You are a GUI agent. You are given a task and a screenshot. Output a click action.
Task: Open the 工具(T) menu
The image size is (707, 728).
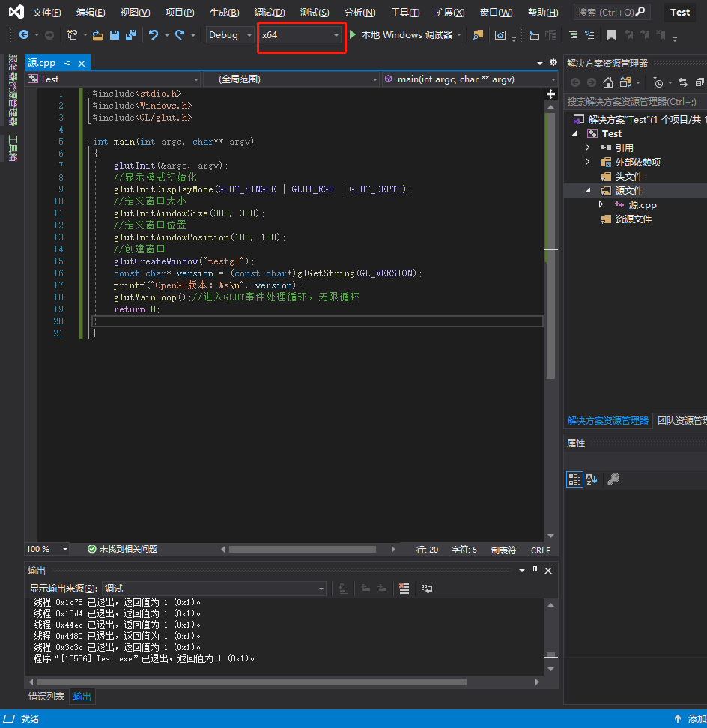[x=404, y=13]
